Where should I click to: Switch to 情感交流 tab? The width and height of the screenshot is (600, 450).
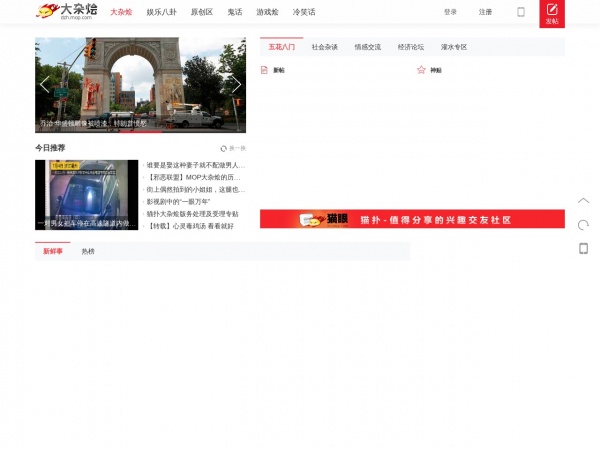(367, 47)
